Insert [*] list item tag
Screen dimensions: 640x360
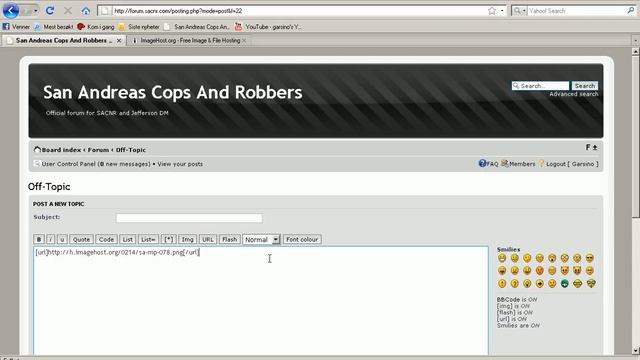click(x=169, y=239)
